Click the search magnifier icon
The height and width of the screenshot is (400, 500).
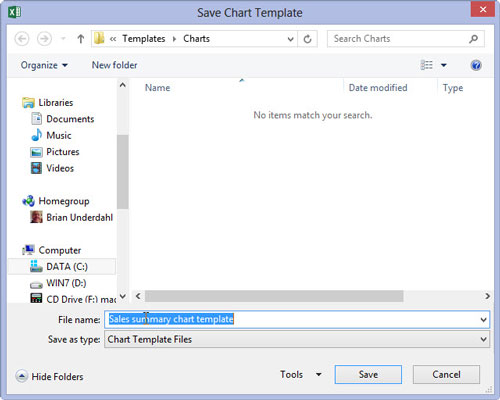click(473, 39)
